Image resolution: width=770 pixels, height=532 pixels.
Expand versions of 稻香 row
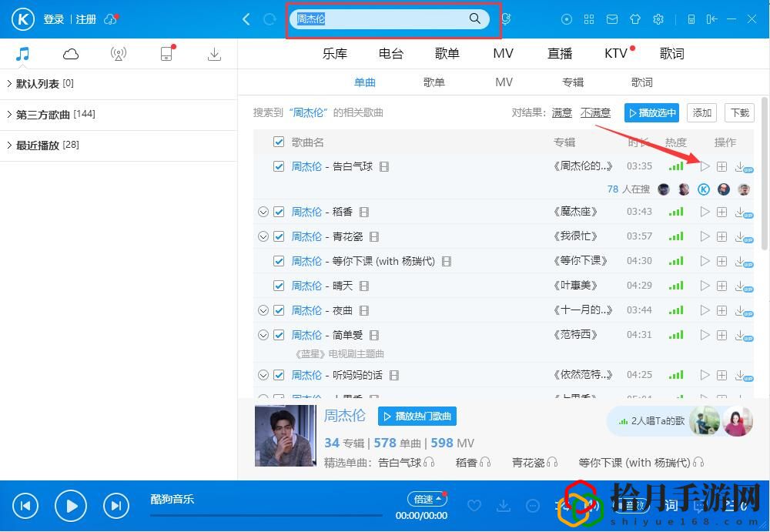click(x=263, y=212)
